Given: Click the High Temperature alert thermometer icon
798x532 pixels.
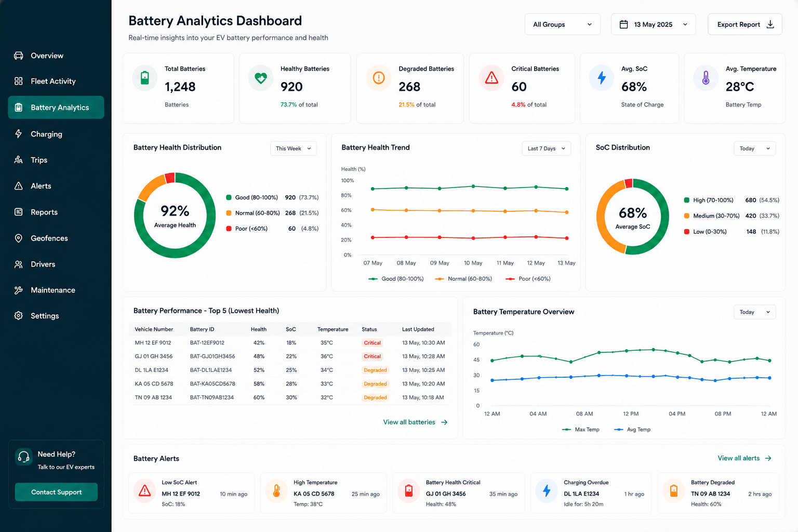Looking at the screenshot, I should (x=277, y=491).
